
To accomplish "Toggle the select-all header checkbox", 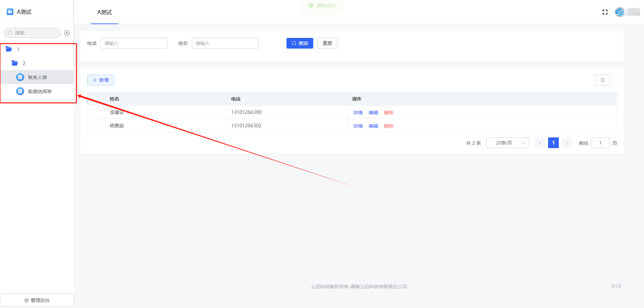I will [94, 99].
